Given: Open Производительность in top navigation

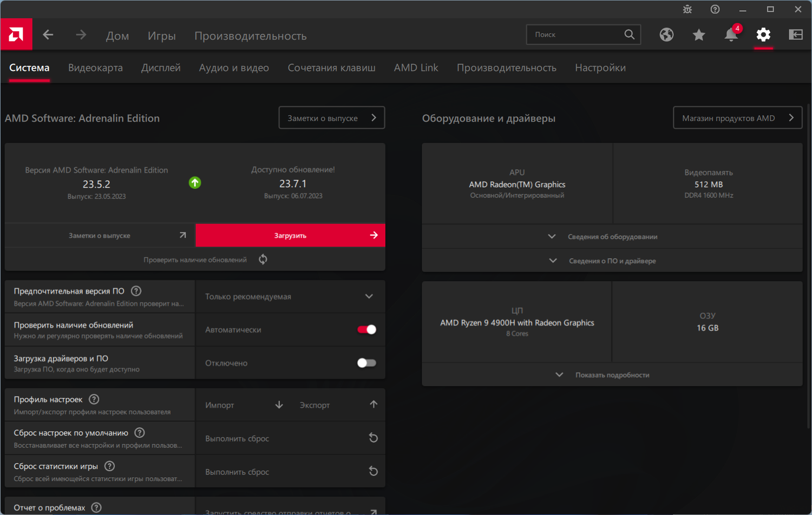Looking at the screenshot, I should [x=251, y=36].
